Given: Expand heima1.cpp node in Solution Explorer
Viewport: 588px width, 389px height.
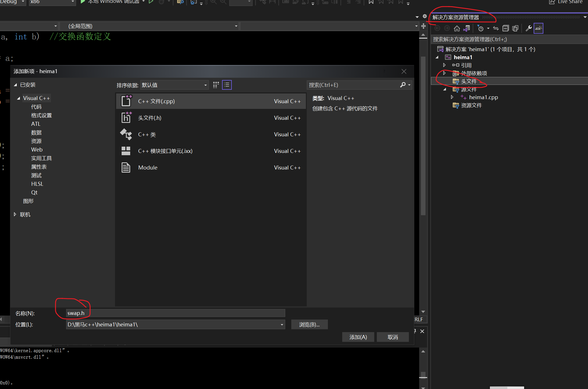Looking at the screenshot, I should (x=452, y=97).
